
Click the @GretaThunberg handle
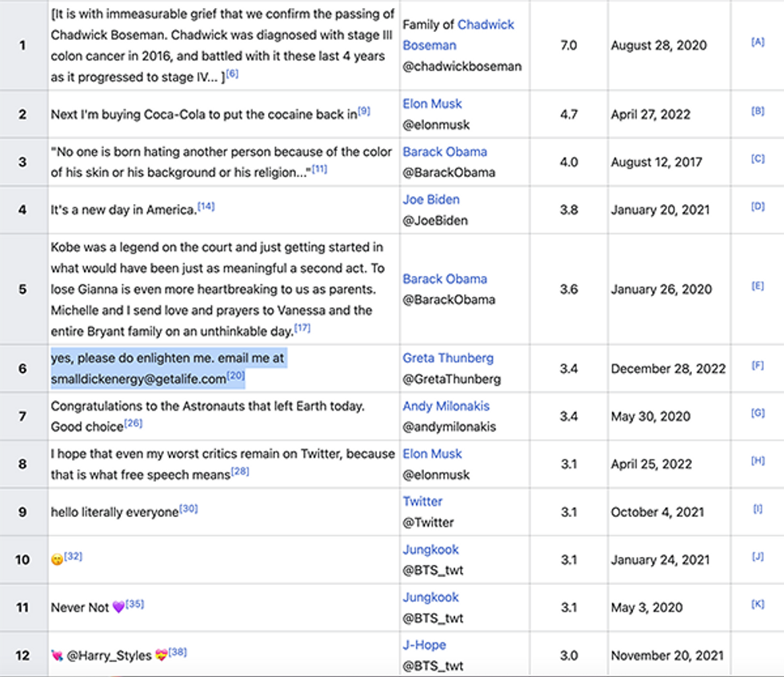(451, 379)
